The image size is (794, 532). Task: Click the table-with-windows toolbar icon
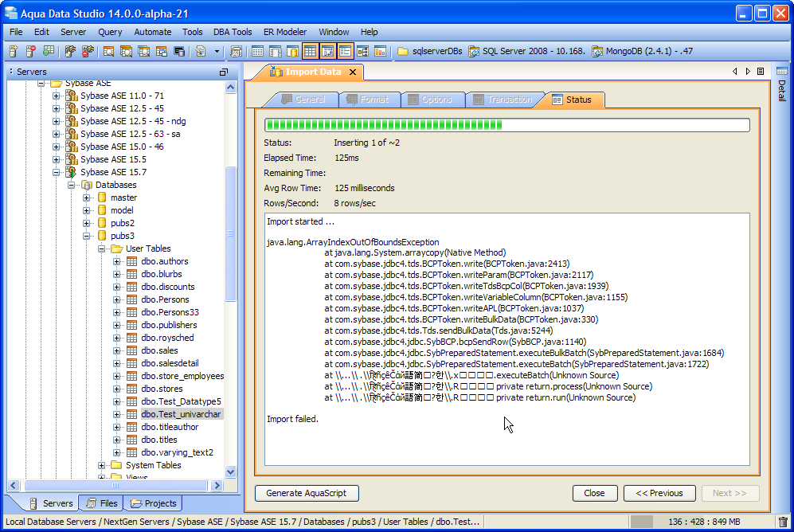162,51
